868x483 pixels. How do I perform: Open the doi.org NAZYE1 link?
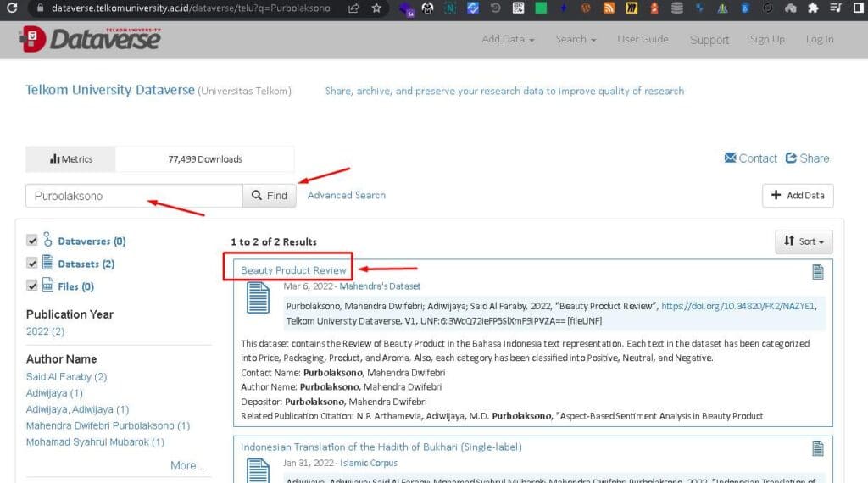pyautogui.click(x=738, y=306)
